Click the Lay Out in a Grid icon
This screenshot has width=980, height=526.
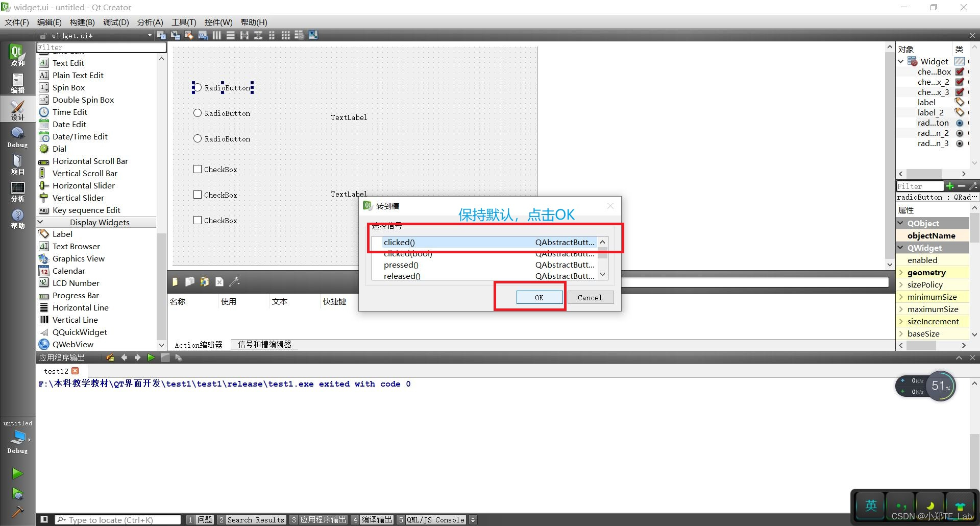pos(286,35)
